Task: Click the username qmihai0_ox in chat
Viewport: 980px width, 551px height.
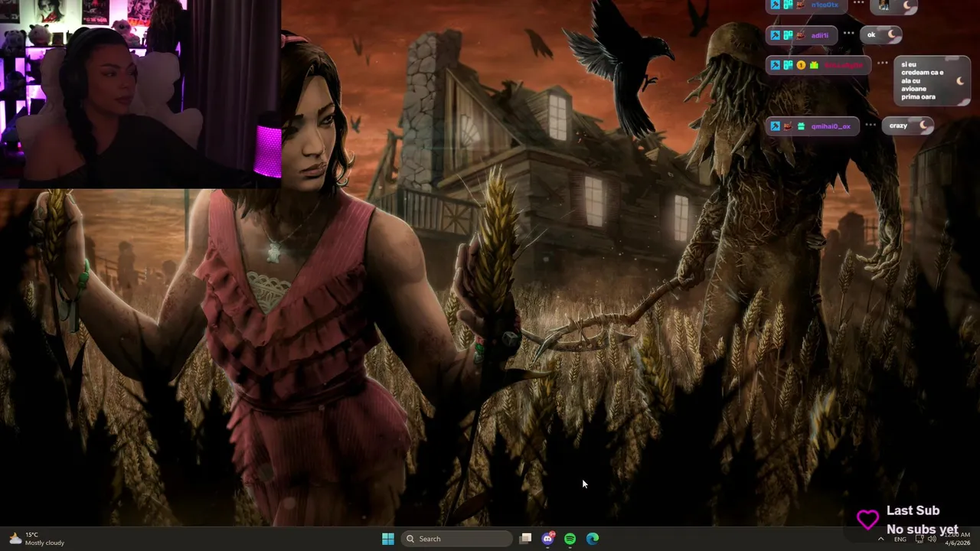Action: click(831, 126)
